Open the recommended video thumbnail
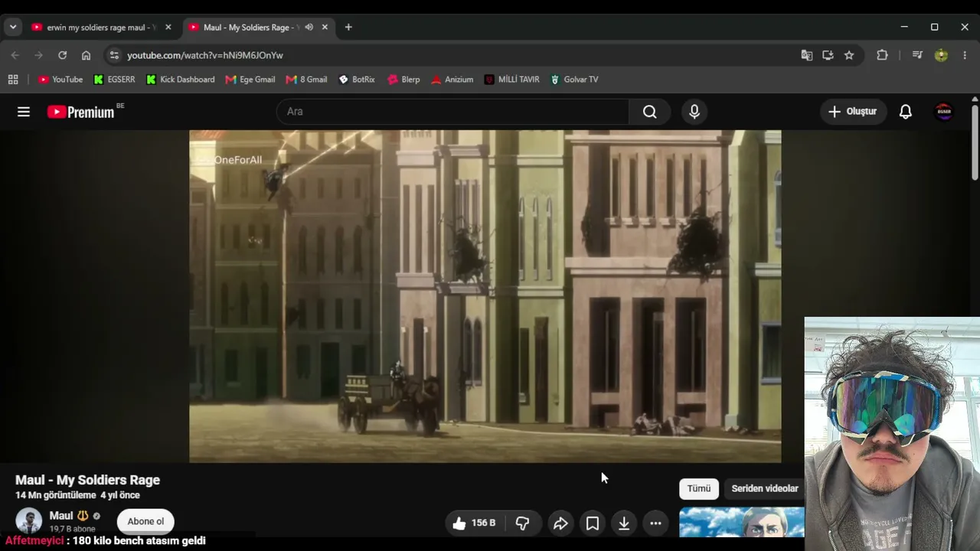 point(742,523)
